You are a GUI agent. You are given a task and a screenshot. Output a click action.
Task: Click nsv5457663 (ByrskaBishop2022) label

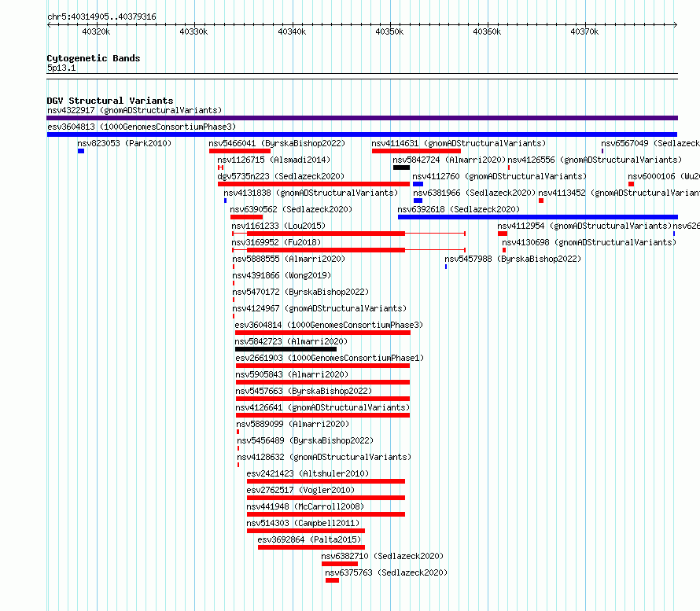click(304, 391)
